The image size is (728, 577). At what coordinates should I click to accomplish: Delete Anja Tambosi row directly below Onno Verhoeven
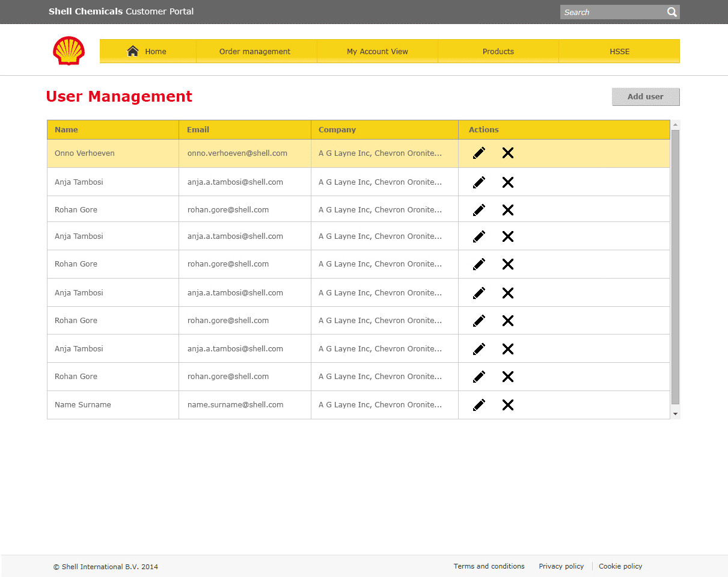[x=508, y=182]
